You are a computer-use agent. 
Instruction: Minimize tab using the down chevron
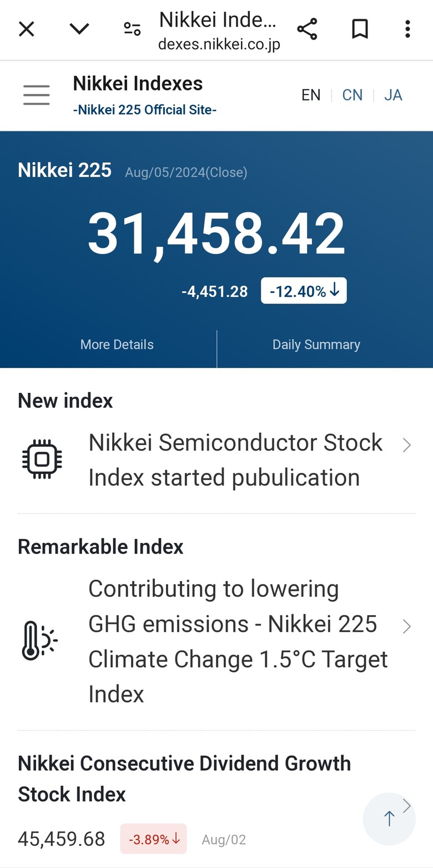tap(79, 29)
